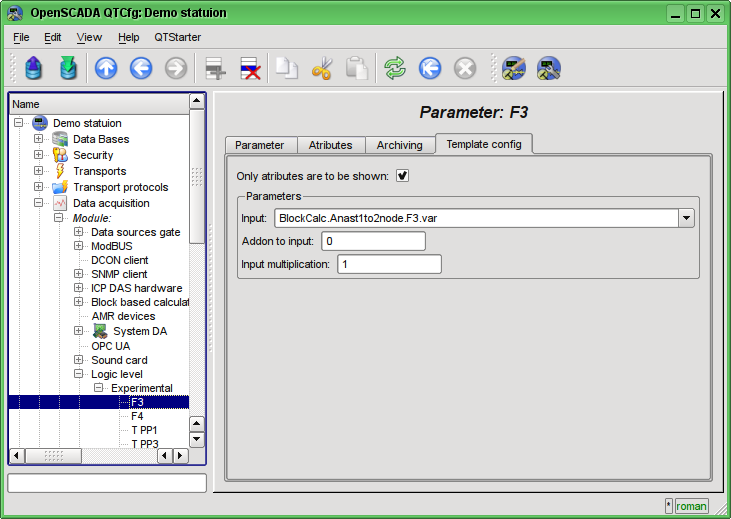Click the navigate back arrow icon
Screen dimensions: 731x519
pos(141,68)
